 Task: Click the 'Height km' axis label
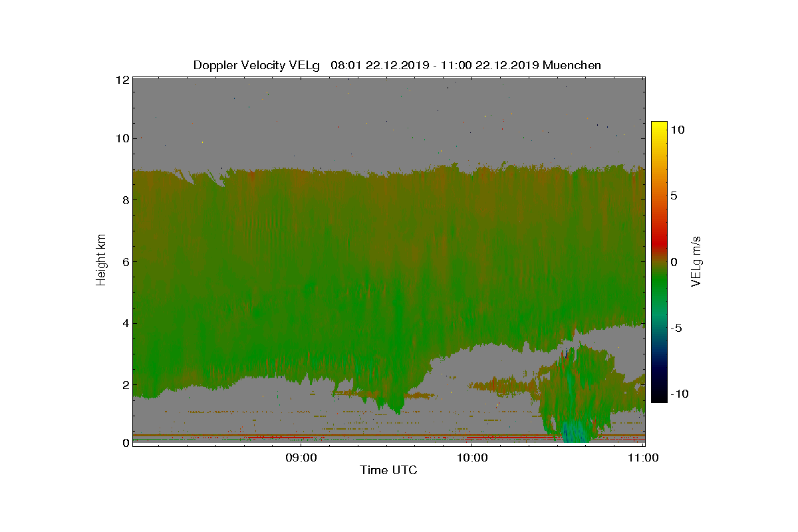101,261
